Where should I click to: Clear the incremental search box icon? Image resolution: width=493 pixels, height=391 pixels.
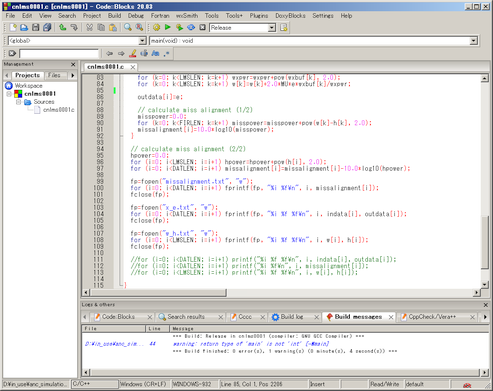coord(12,53)
